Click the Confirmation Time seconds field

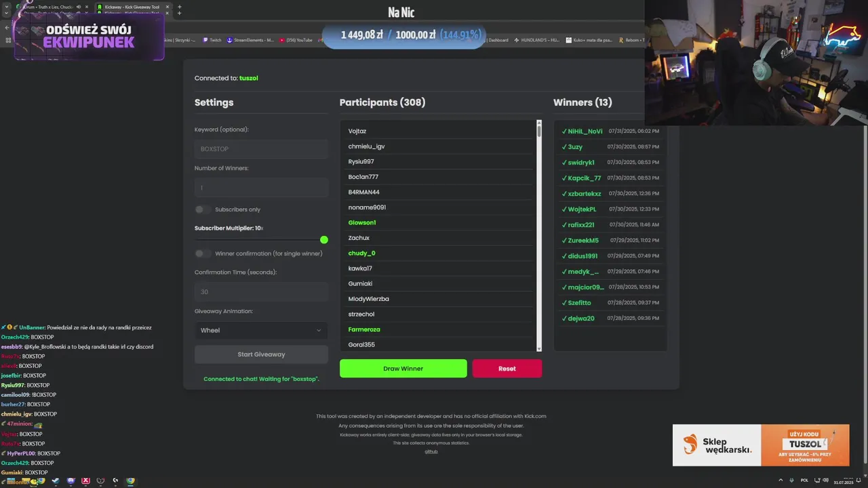(261, 292)
